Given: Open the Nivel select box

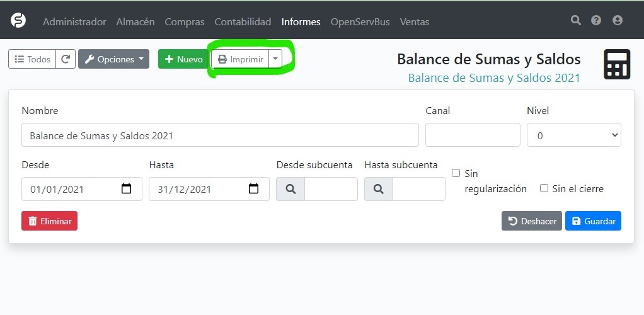Looking at the screenshot, I should click(x=573, y=135).
